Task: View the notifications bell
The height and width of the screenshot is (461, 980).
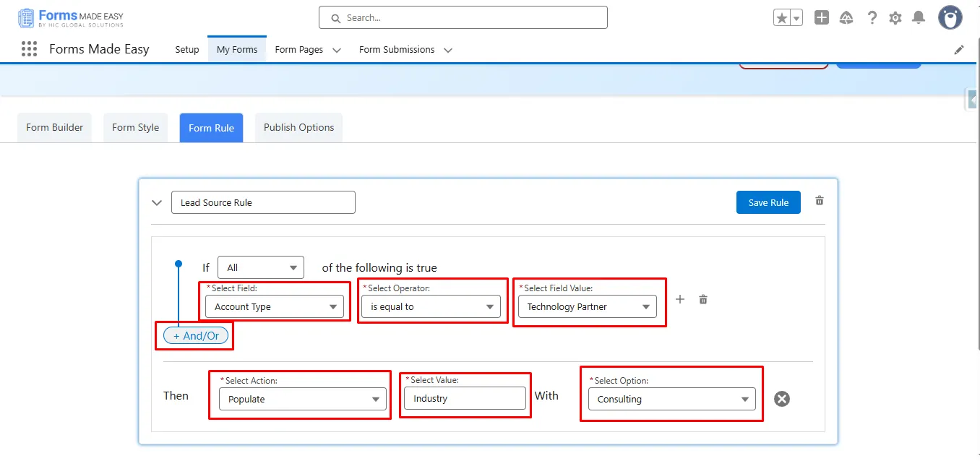Action: coord(918,18)
